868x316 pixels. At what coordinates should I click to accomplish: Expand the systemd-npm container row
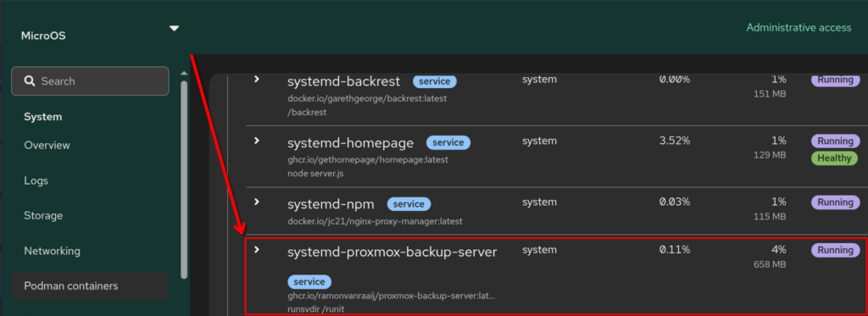(256, 202)
